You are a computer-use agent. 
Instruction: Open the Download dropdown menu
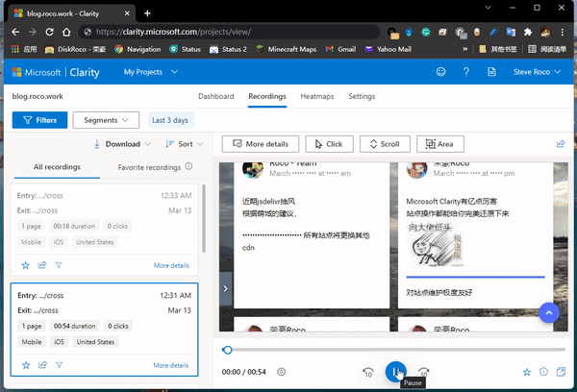122,144
